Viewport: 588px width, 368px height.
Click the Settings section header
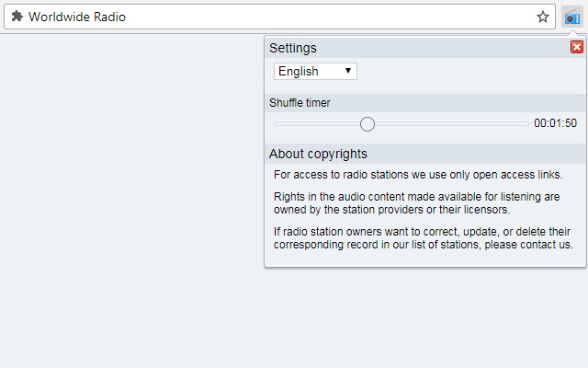point(293,48)
